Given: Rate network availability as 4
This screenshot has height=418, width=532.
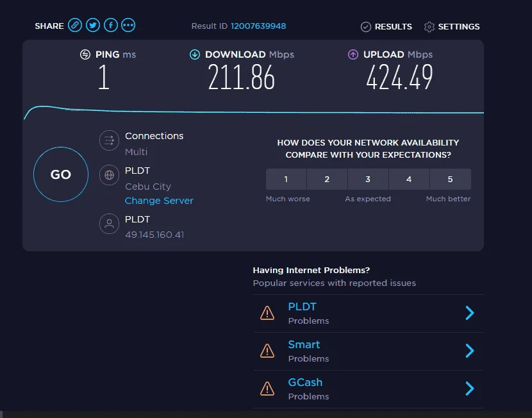Looking at the screenshot, I should (409, 179).
